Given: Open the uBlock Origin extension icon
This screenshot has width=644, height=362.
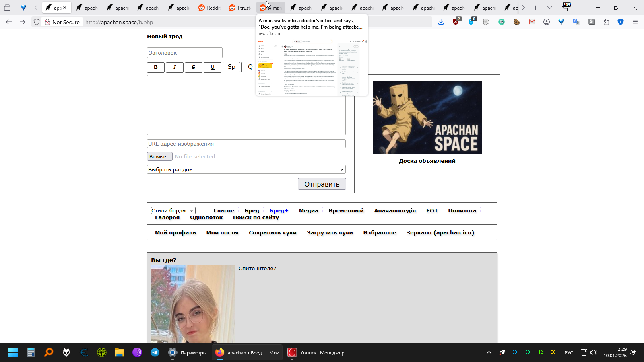Looking at the screenshot, I should (456, 22).
